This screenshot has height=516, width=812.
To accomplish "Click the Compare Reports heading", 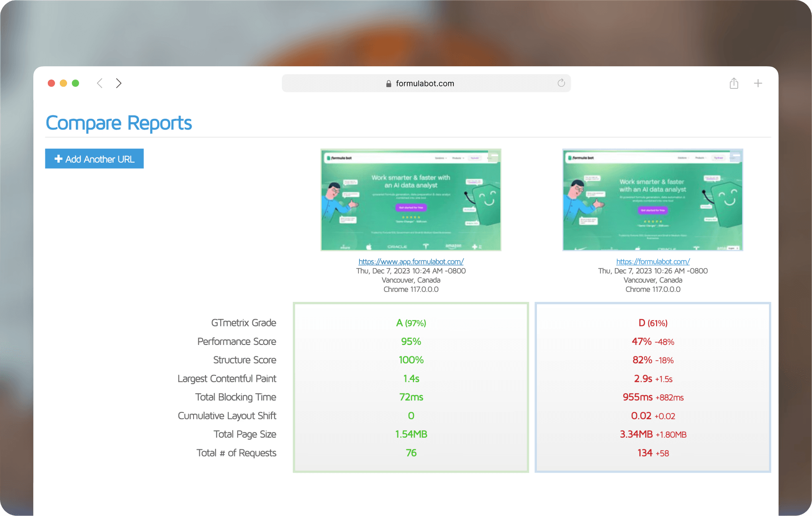I will 119,123.
